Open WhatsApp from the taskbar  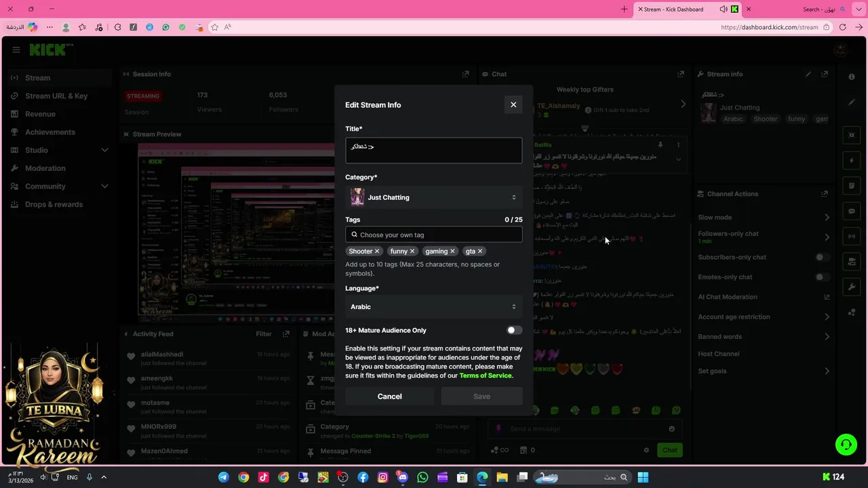[422, 477]
